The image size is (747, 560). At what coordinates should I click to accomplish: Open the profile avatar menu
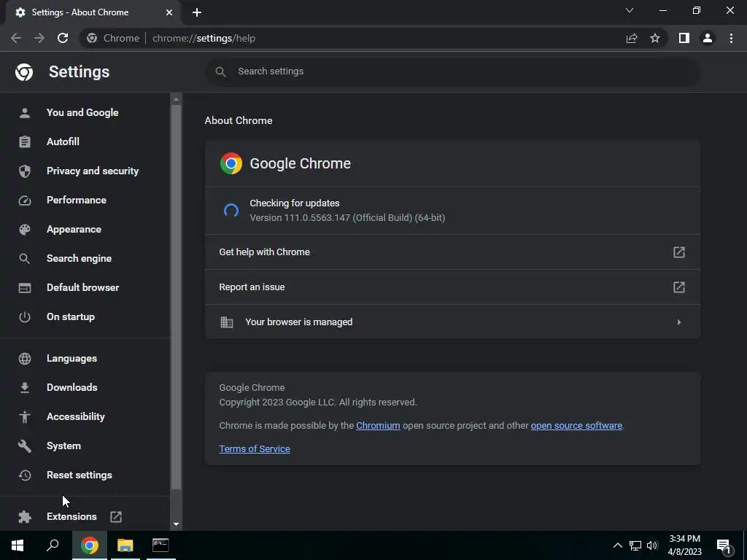708,38
